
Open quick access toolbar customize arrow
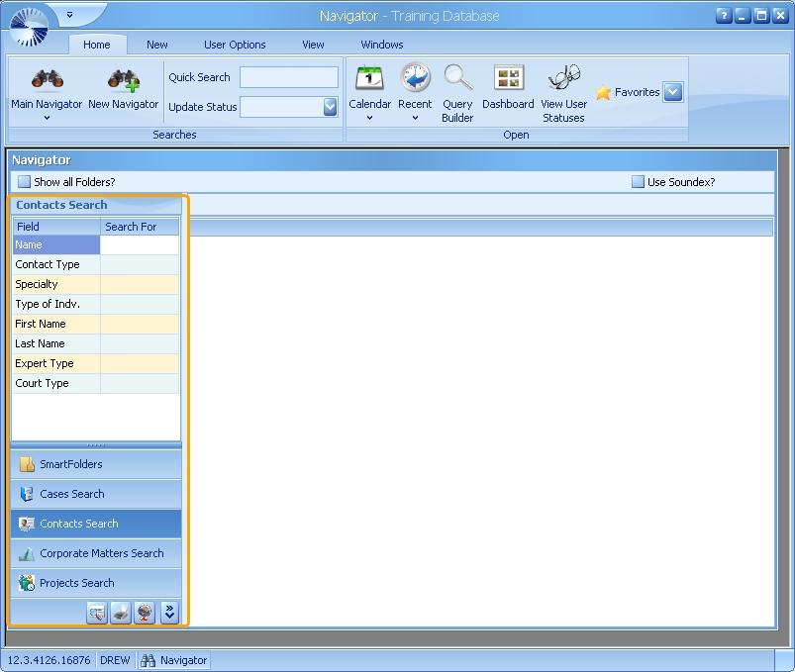[70, 15]
